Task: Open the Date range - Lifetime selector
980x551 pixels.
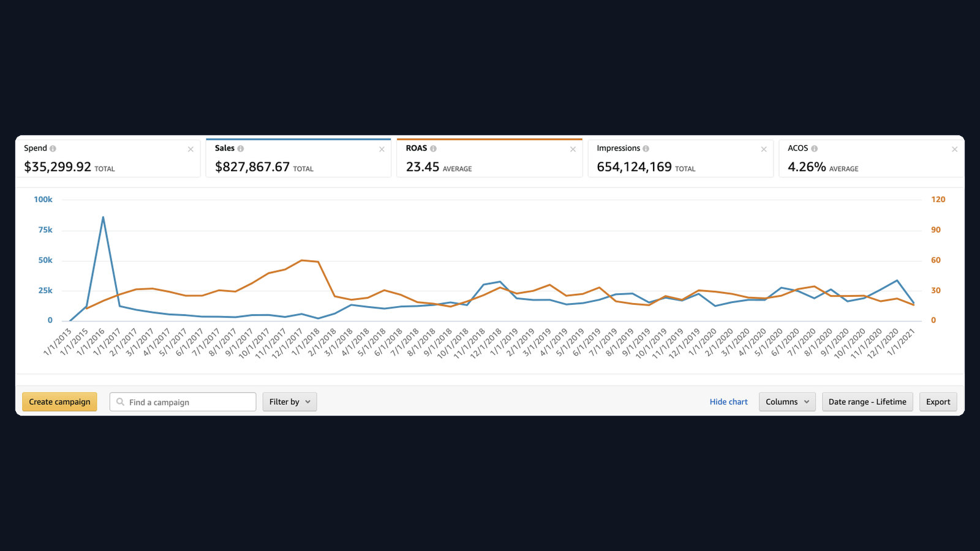Action: pyautogui.click(x=867, y=402)
